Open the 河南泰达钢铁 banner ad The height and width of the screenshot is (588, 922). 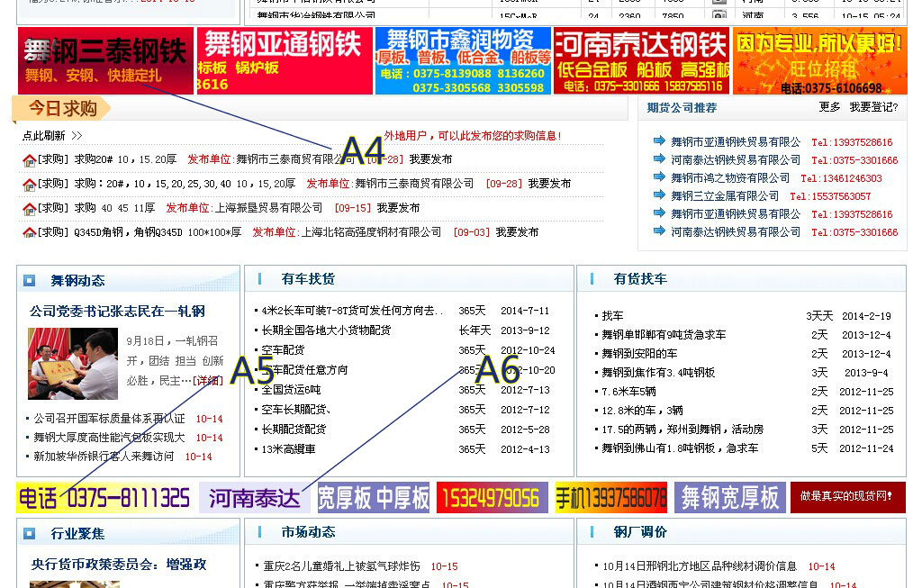[x=641, y=60]
